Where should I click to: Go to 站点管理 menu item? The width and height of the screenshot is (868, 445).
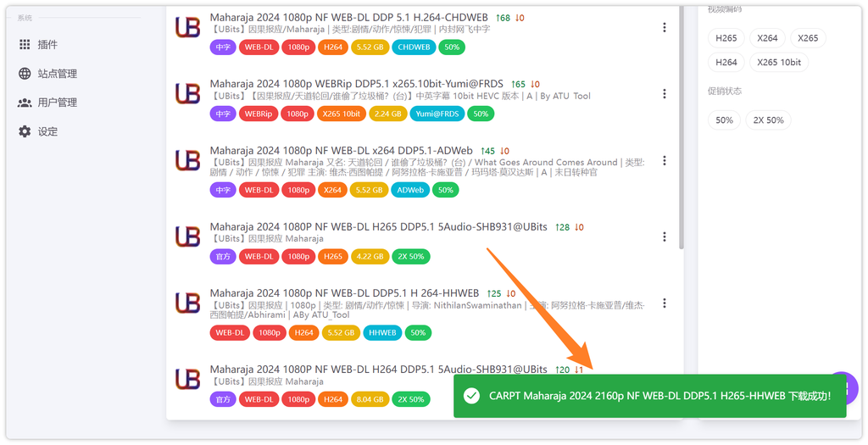57,74
